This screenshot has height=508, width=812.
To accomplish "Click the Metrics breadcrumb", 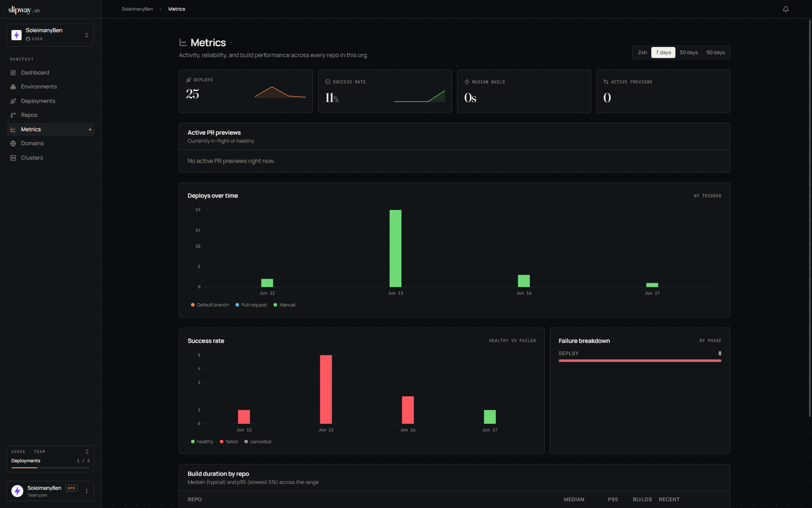I will point(176,9).
